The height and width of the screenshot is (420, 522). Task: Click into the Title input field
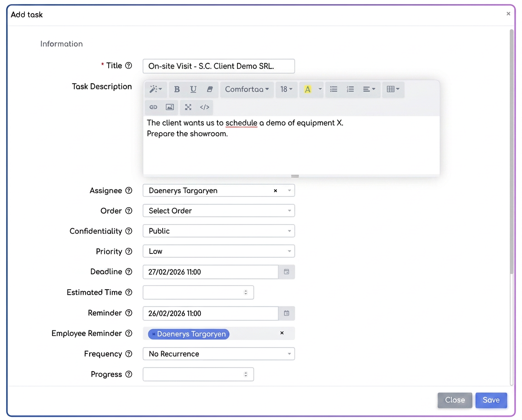pos(219,66)
